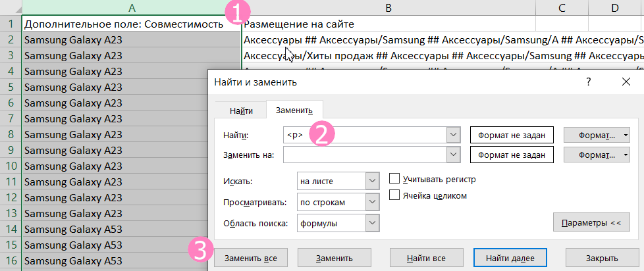Select row 16 header
Viewport: 644px width, 271px height.
click(x=11, y=260)
